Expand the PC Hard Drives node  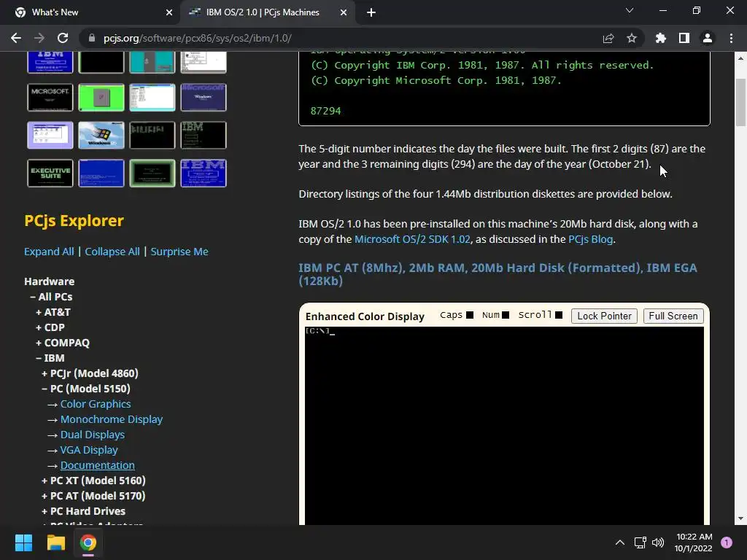click(83, 511)
